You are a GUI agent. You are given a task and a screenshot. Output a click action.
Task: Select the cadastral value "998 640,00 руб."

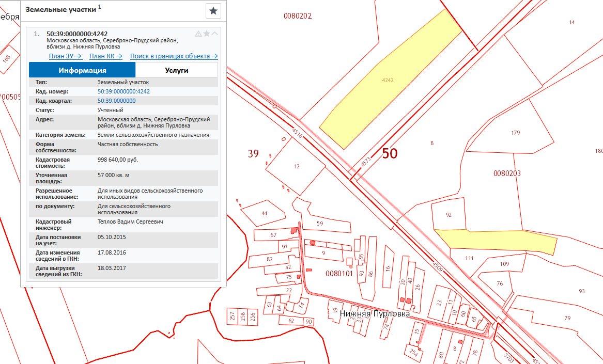click(x=118, y=160)
